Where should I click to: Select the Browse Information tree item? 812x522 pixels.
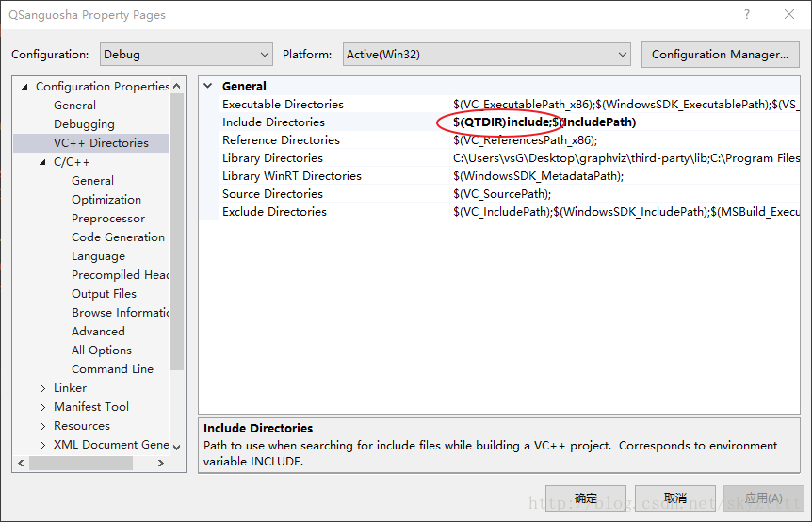[121, 313]
